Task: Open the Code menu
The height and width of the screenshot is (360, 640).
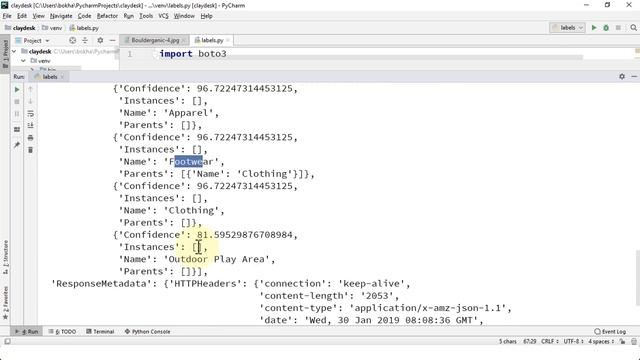Action: coord(84,16)
